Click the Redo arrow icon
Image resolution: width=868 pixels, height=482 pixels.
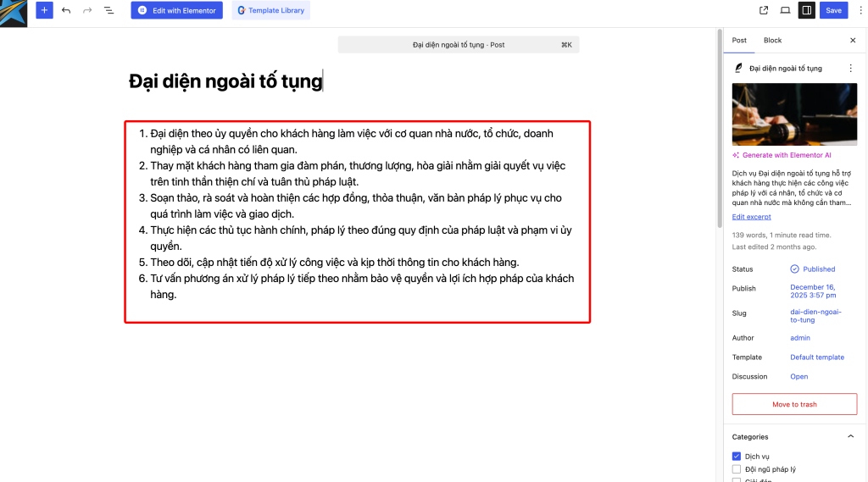87,10
